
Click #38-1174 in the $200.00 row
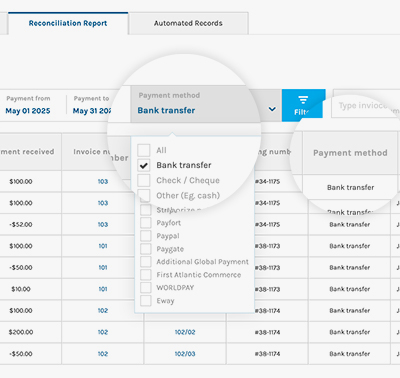click(x=267, y=332)
